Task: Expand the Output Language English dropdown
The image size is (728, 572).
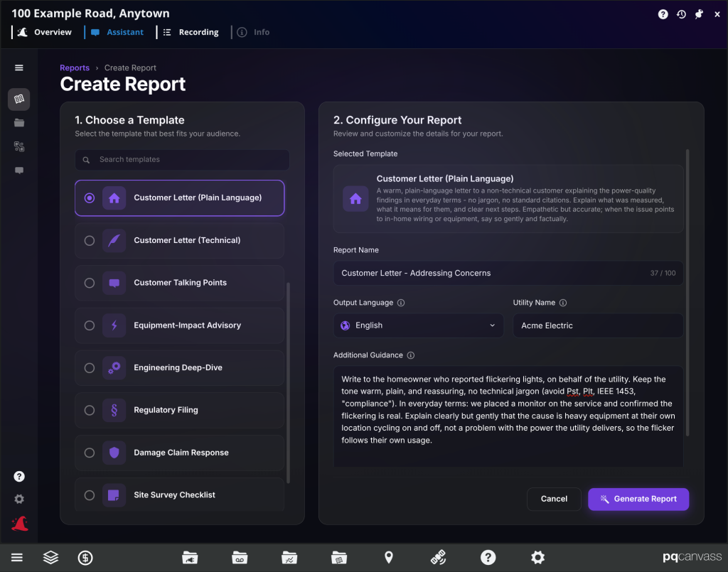Action: click(418, 325)
